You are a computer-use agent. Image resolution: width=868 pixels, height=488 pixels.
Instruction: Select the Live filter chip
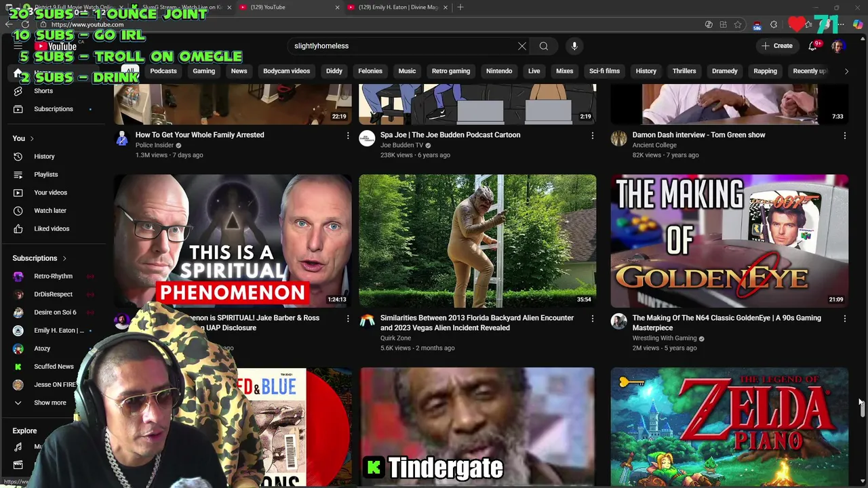coord(534,71)
